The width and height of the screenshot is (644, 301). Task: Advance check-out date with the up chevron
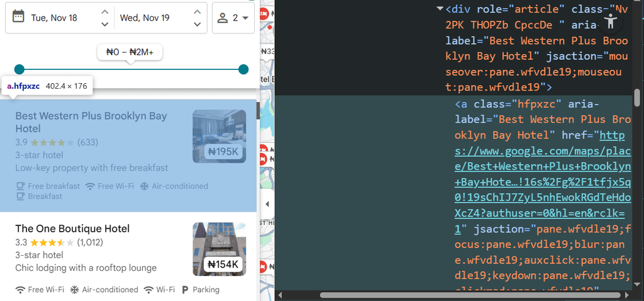point(197,11)
